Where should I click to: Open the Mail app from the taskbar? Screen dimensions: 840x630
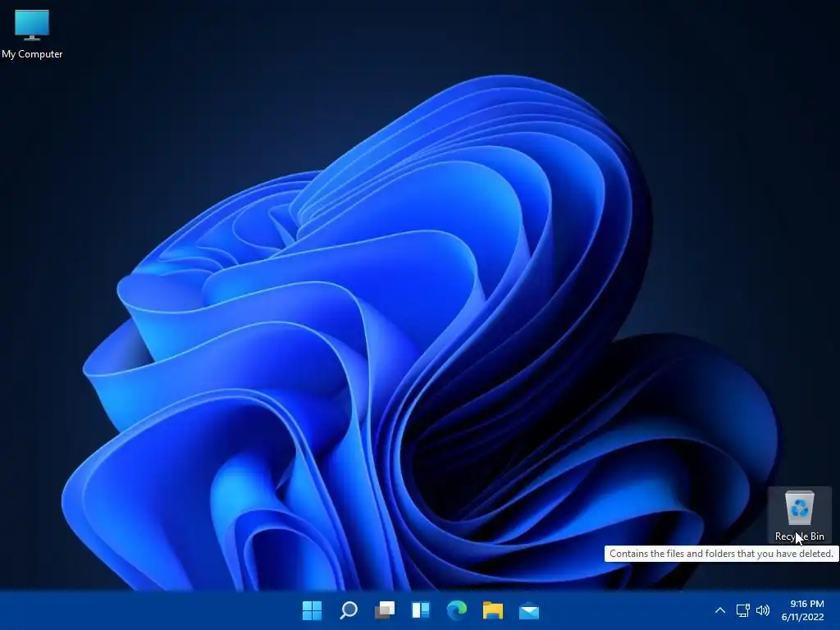(529, 610)
